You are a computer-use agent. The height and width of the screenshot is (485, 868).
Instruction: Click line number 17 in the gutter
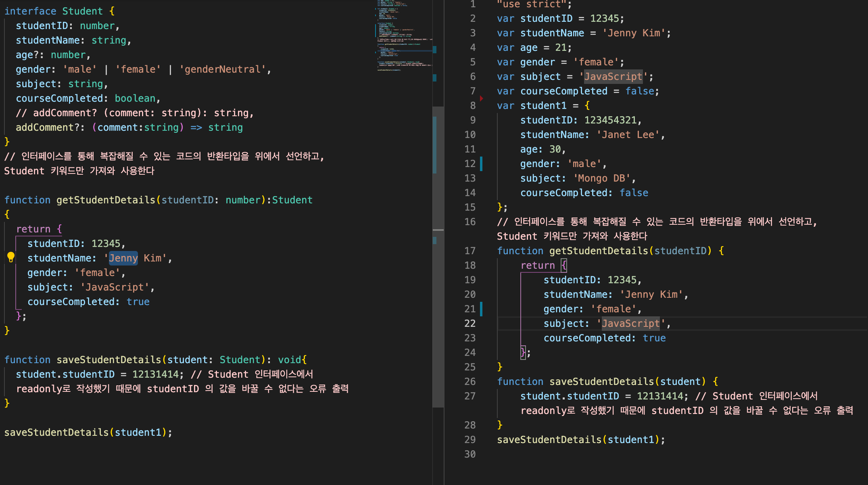(x=470, y=251)
